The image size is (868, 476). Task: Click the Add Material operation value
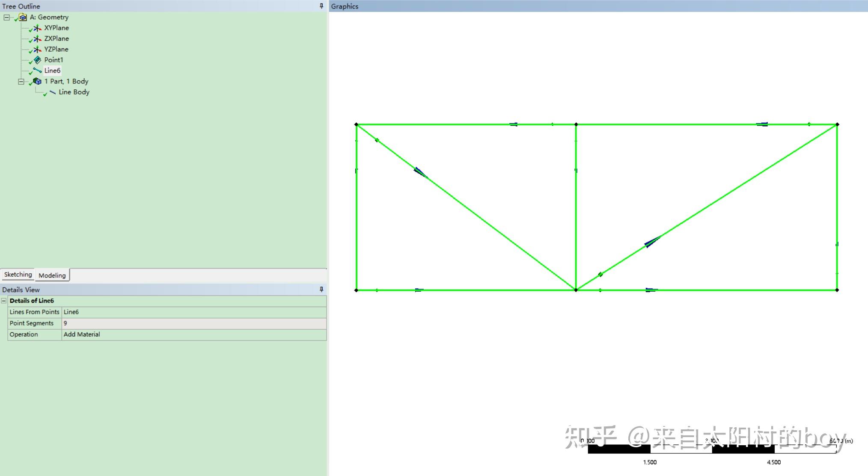[82, 334]
